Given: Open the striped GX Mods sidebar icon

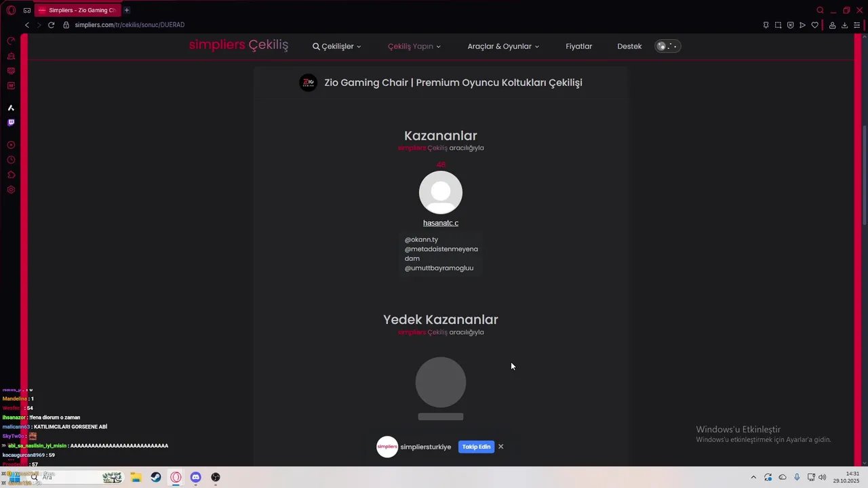Looking at the screenshot, I should tap(11, 71).
